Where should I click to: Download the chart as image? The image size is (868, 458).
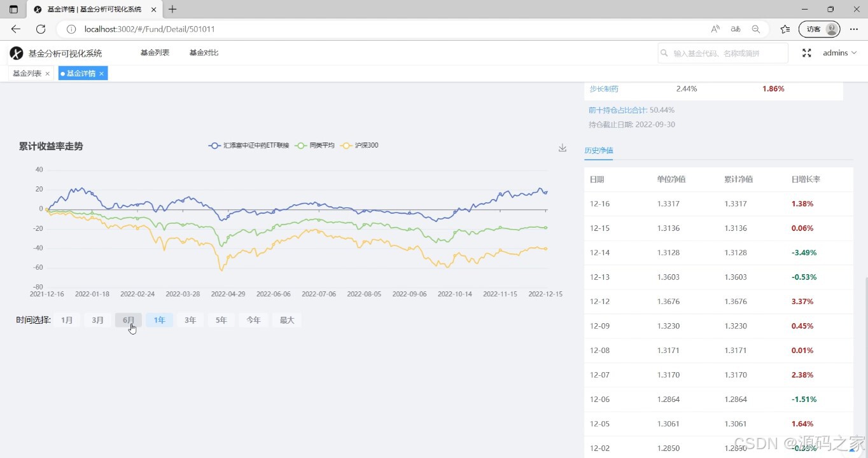coord(563,148)
